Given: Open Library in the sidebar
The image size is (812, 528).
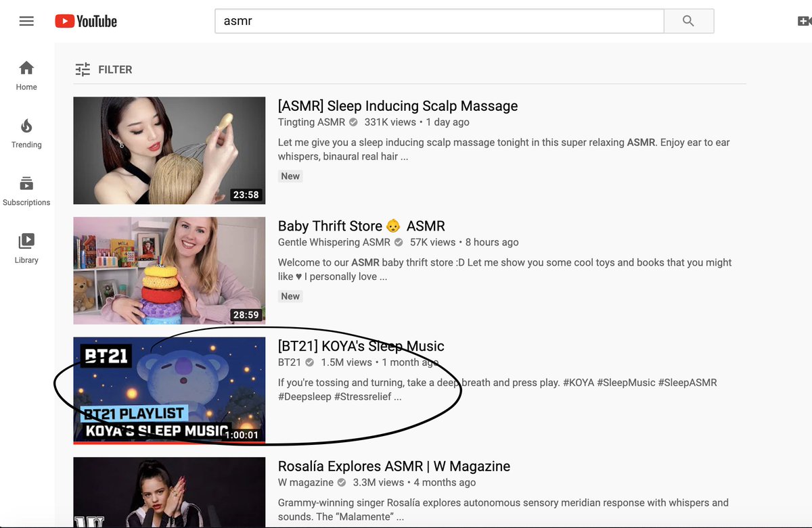Looking at the screenshot, I should pyautogui.click(x=26, y=248).
